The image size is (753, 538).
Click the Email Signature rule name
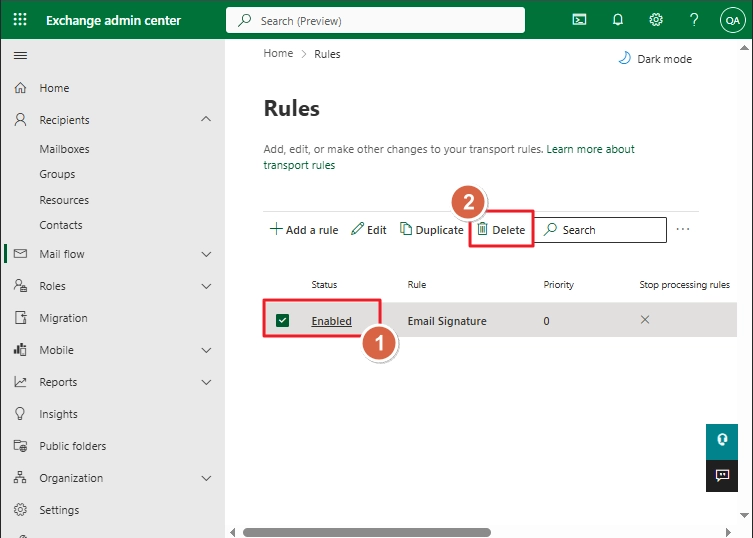447,321
